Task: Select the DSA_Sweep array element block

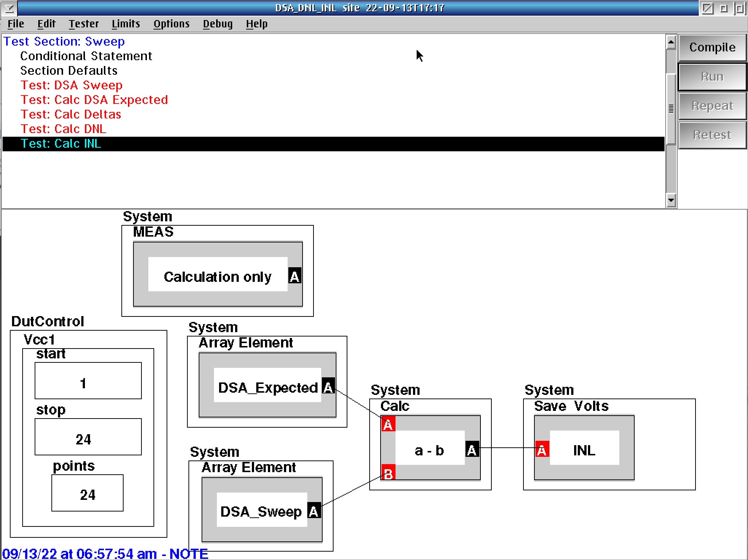Action: click(x=262, y=510)
